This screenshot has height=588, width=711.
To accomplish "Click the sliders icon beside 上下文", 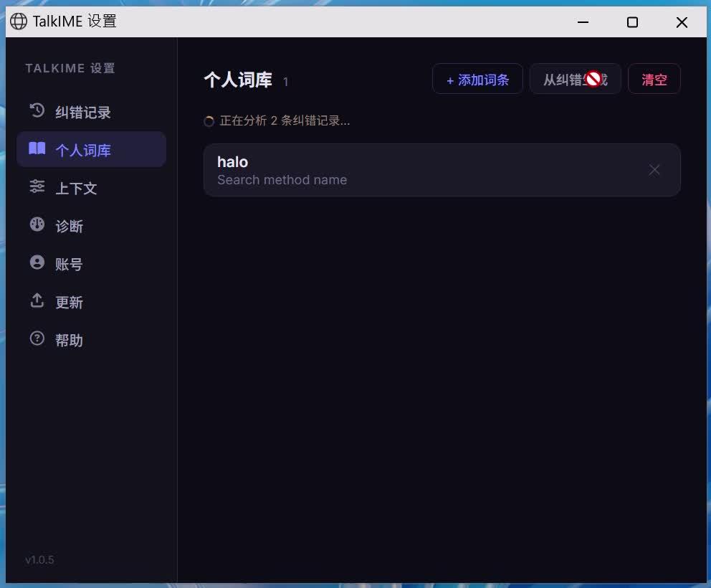I will click(37, 186).
